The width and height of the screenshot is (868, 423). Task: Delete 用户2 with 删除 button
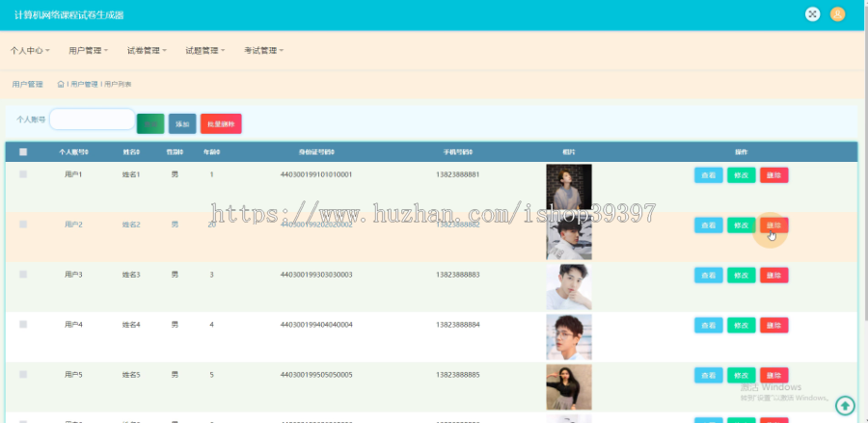pyautogui.click(x=773, y=225)
